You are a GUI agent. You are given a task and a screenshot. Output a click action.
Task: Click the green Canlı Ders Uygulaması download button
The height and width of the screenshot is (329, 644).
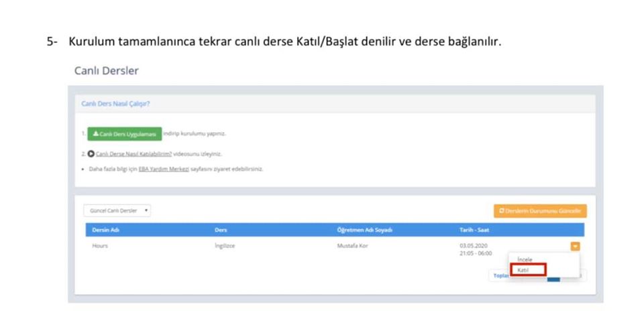[125, 134]
